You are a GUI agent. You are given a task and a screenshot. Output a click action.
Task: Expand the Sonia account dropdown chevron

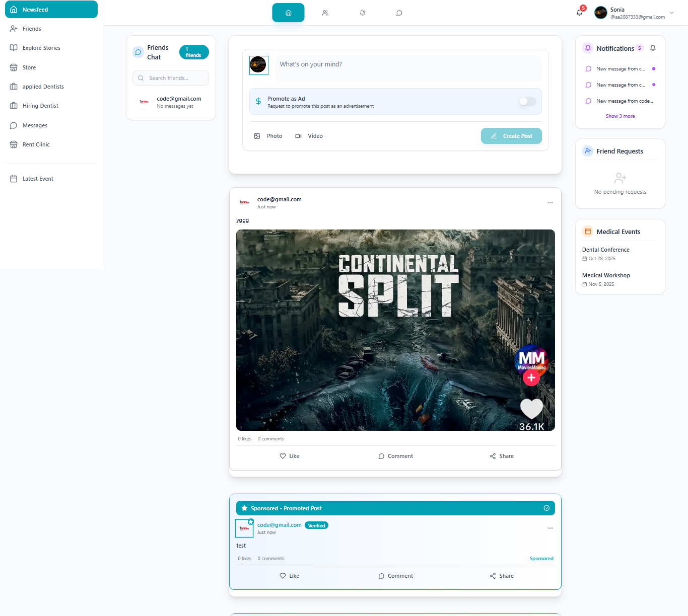pyautogui.click(x=671, y=13)
